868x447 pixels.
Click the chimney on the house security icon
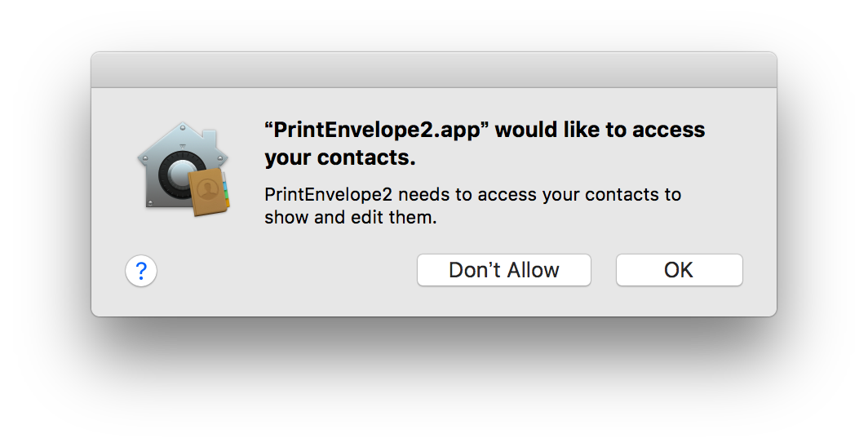tap(209, 137)
